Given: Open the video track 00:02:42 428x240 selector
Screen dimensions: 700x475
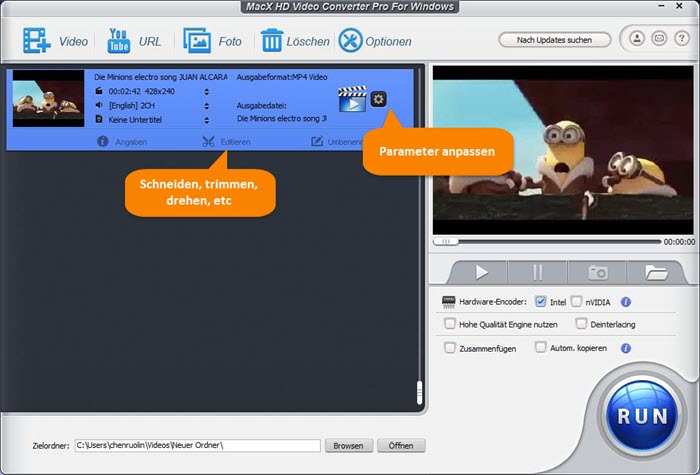Looking at the screenshot, I should point(206,92).
